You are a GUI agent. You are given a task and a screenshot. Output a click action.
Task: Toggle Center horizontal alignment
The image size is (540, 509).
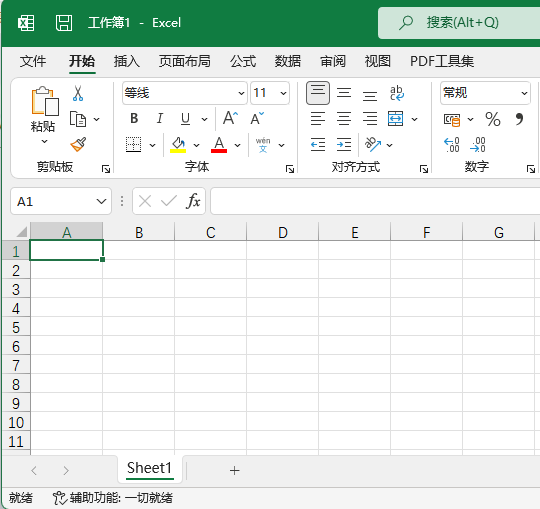click(x=344, y=119)
